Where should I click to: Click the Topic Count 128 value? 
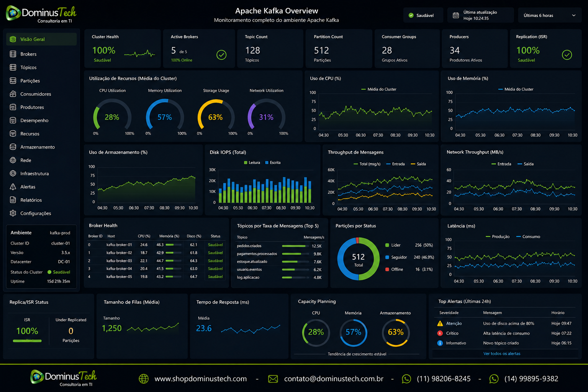253,51
